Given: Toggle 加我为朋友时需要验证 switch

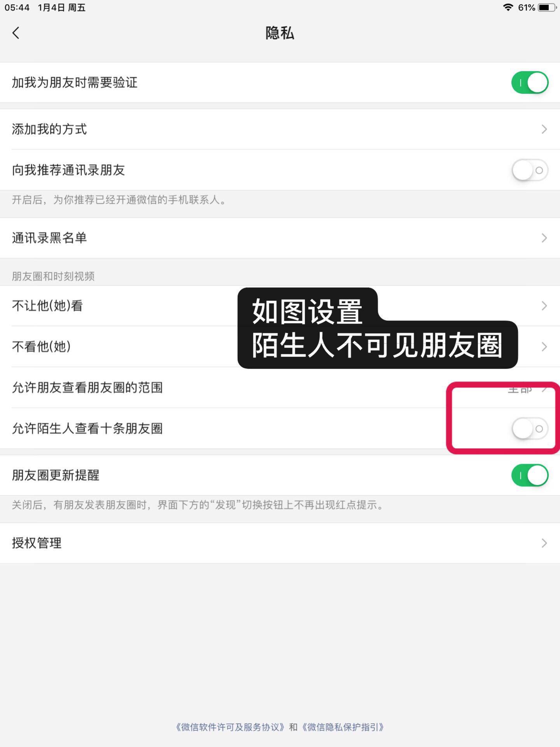Looking at the screenshot, I should 530,82.
